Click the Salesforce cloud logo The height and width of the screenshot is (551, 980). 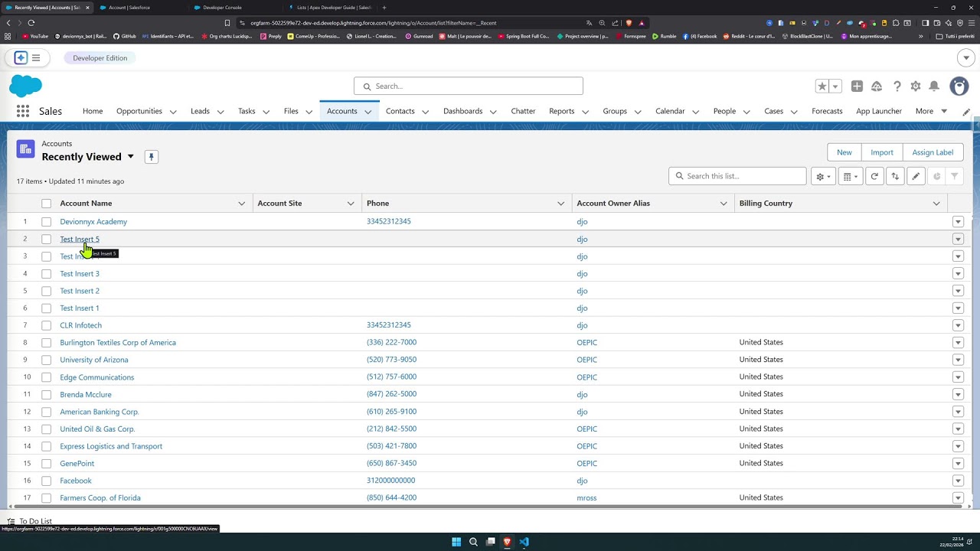[x=26, y=86]
